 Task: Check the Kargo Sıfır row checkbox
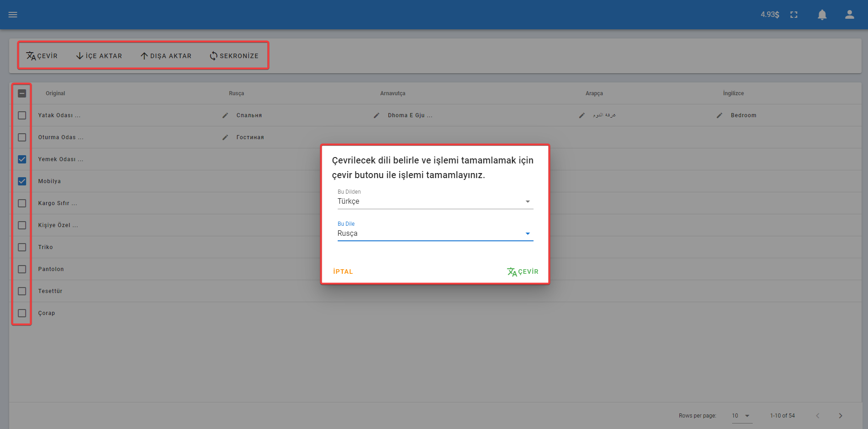(x=22, y=203)
